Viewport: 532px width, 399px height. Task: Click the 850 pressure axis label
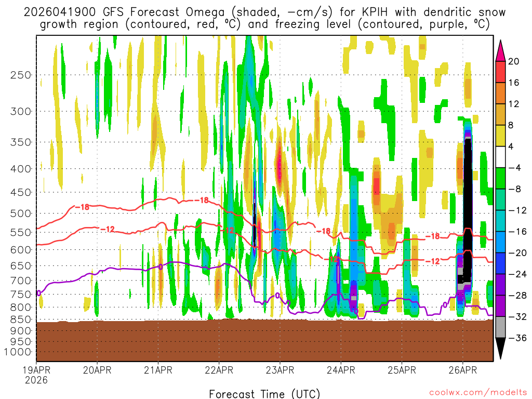[20, 320]
